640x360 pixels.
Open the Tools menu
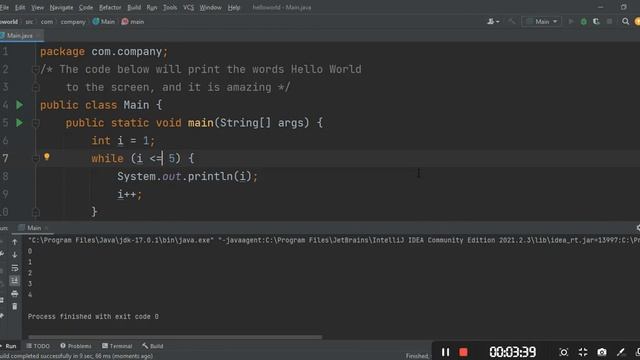pyautogui.click(x=170, y=7)
